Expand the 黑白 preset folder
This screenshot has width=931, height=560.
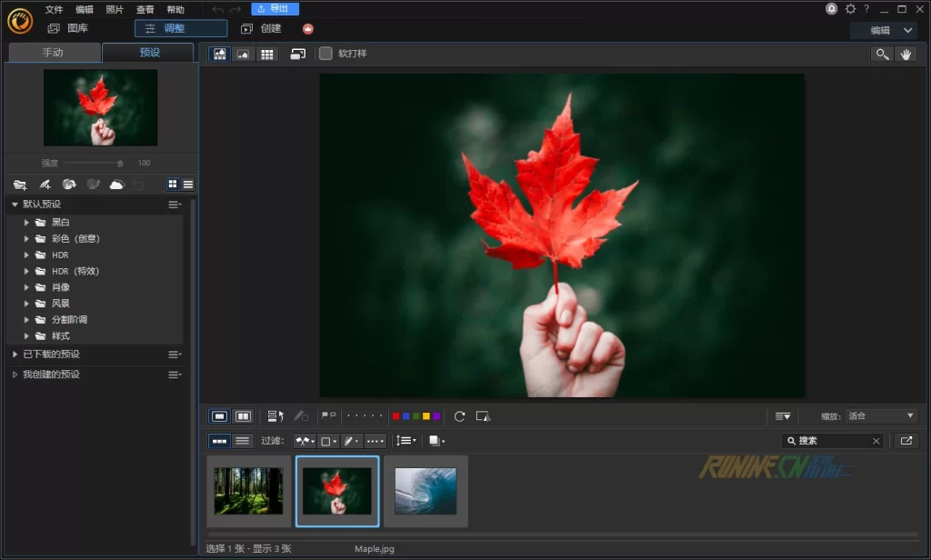26,223
